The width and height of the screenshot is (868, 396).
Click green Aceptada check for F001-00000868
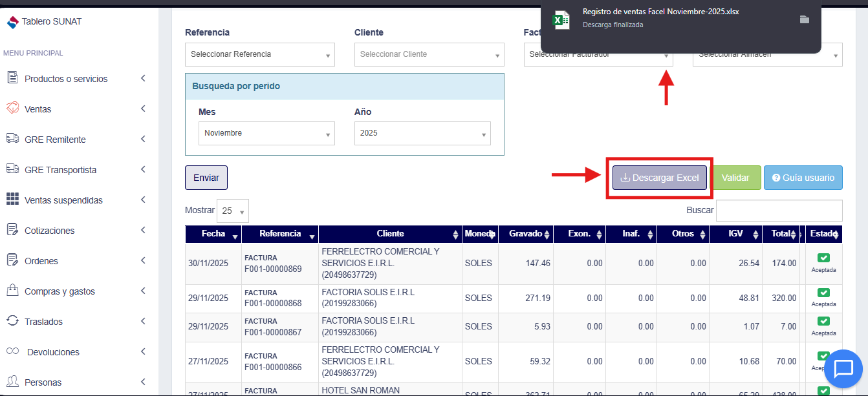click(823, 293)
